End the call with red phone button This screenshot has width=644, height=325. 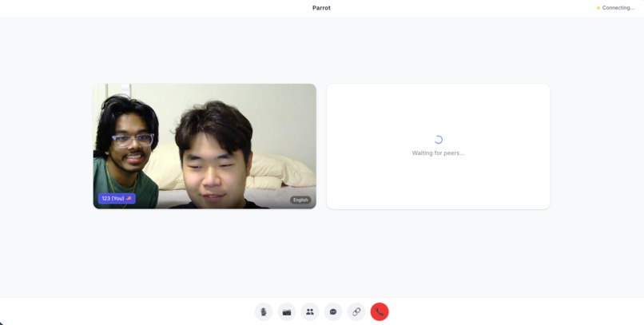click(380, 312)
